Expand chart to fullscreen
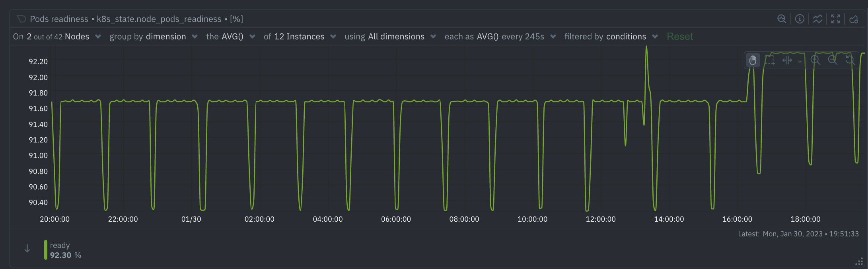Screen dimensions: 868x269 tap(835, 19)
